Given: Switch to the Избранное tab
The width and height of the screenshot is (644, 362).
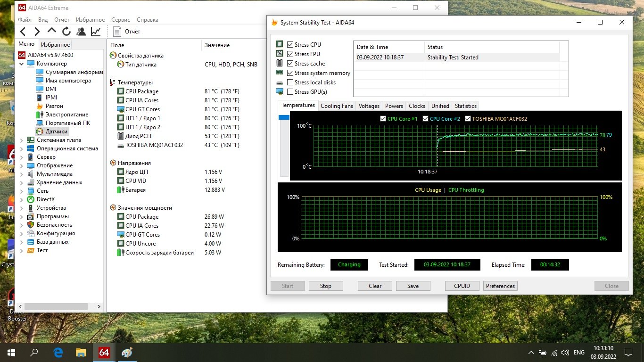Looking at the screenshot, I should click(x=55, y=45).
